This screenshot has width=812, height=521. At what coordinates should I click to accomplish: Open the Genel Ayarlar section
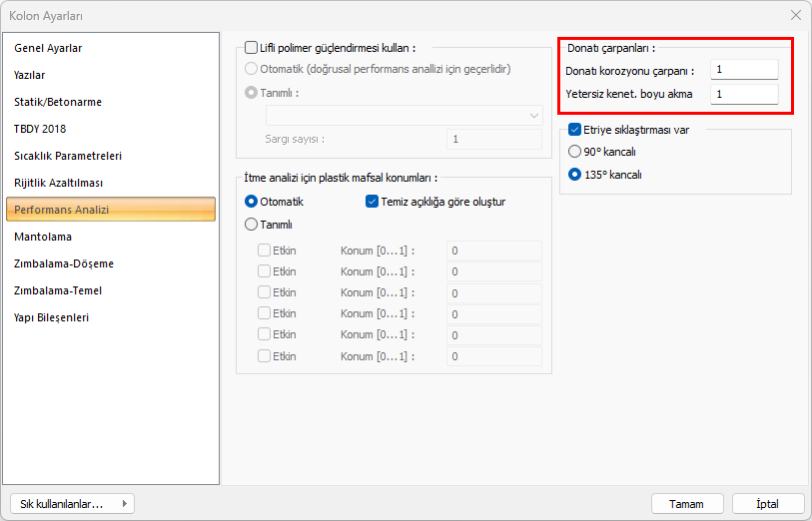point(48,48)
